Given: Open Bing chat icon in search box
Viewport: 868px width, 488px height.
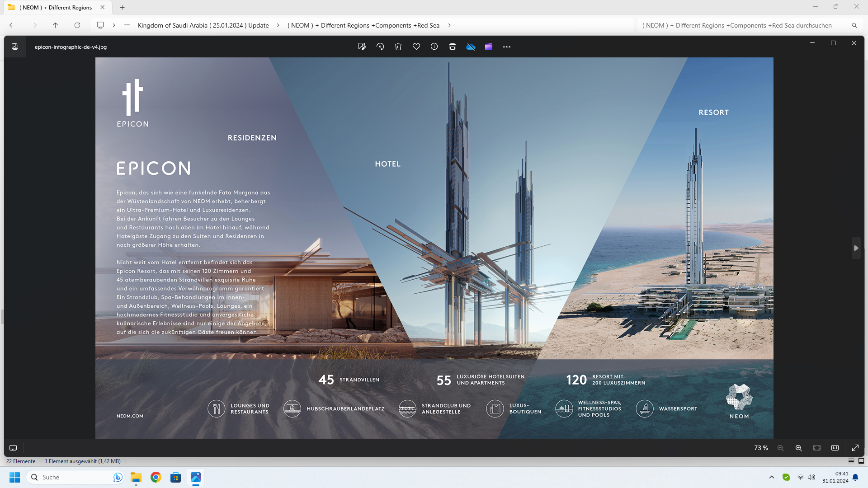Looking at the screenshot, I should pos(118,477).
